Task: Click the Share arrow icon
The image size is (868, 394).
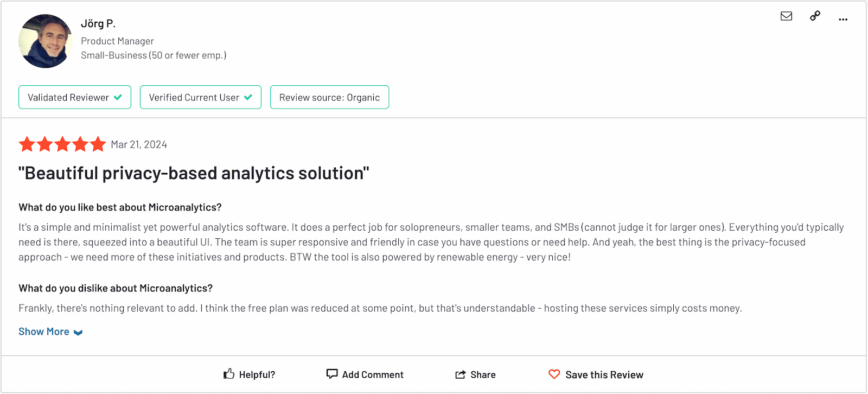Action: [x=461, y=373]
